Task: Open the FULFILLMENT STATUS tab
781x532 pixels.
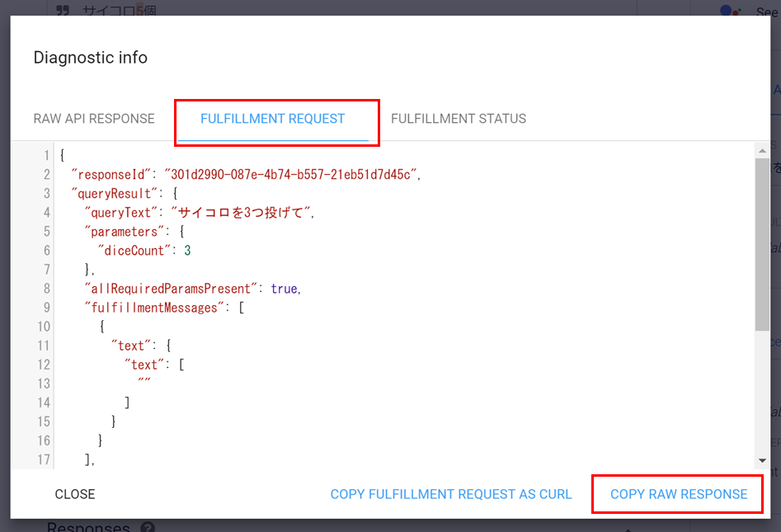Action: (x=459, y=119)
